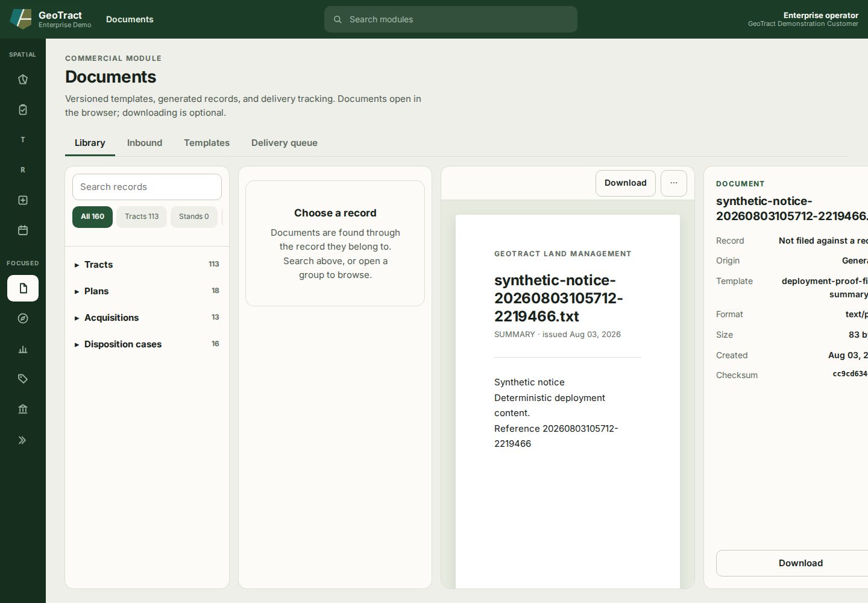The image size is (868, 603).
Task: Click the 'Choose a record' heading
Action: coord(335,213)
